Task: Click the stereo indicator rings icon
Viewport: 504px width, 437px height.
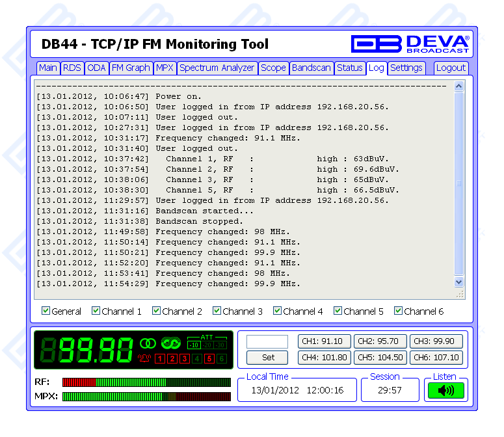Action: 147,343
